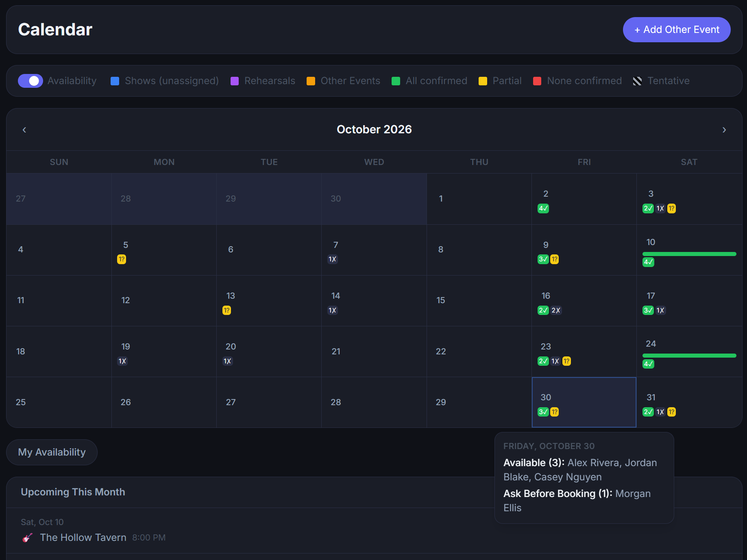
Task: Click the Upcoming This Month heading
Action: point(73,492)
